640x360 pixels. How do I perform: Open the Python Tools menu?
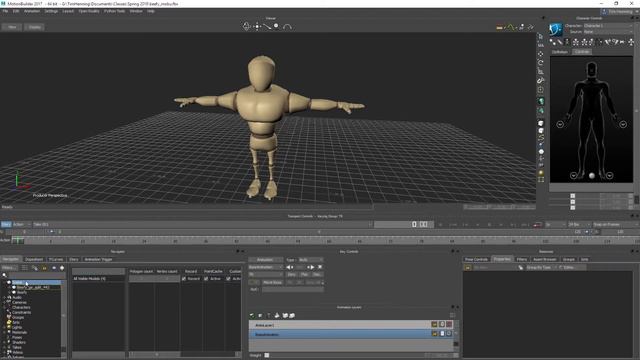tap(114, 11)
